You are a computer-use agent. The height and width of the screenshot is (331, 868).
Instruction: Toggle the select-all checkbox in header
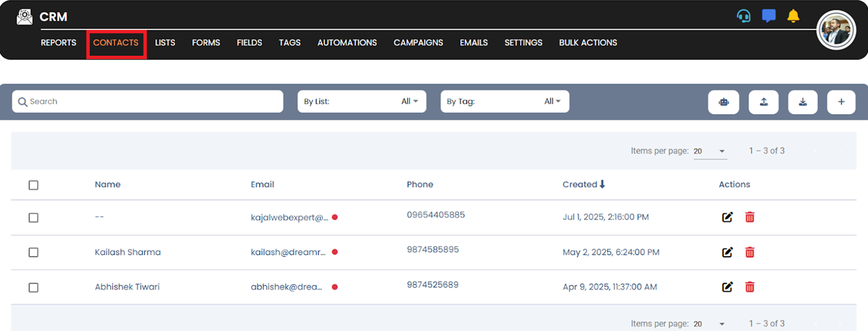point(33,185)
